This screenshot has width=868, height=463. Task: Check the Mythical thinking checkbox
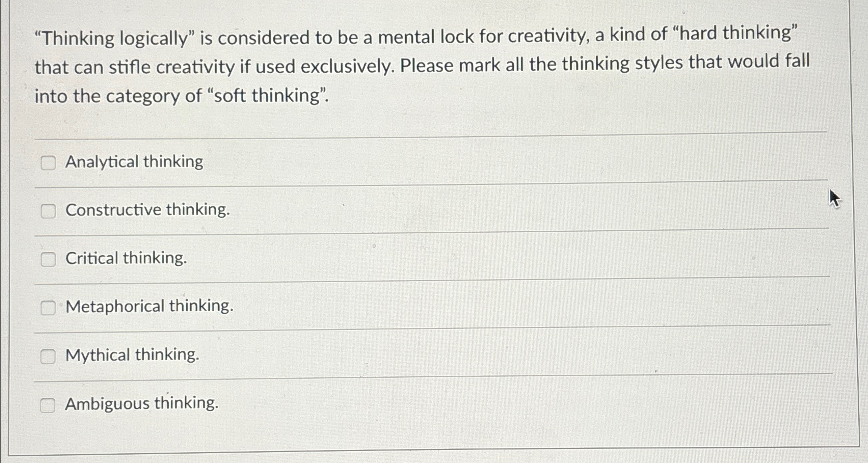(49, 356)
